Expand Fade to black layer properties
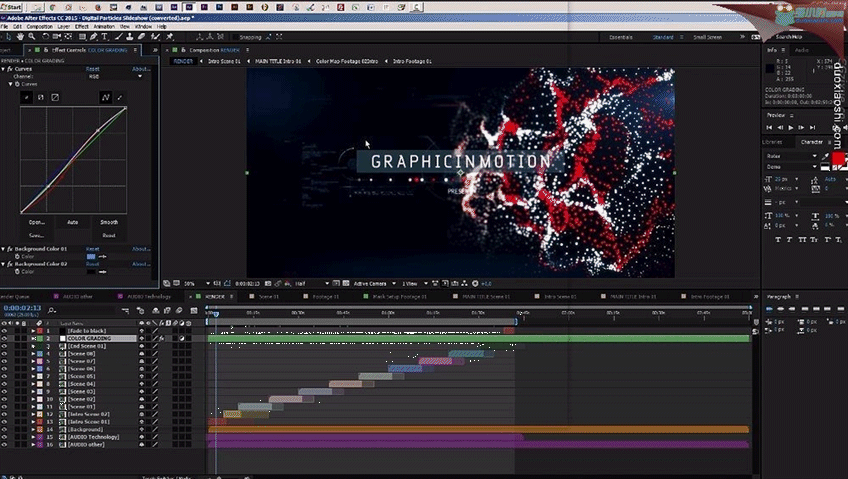Viewport: 848px width, 479px height. click(x=33, y=330)
